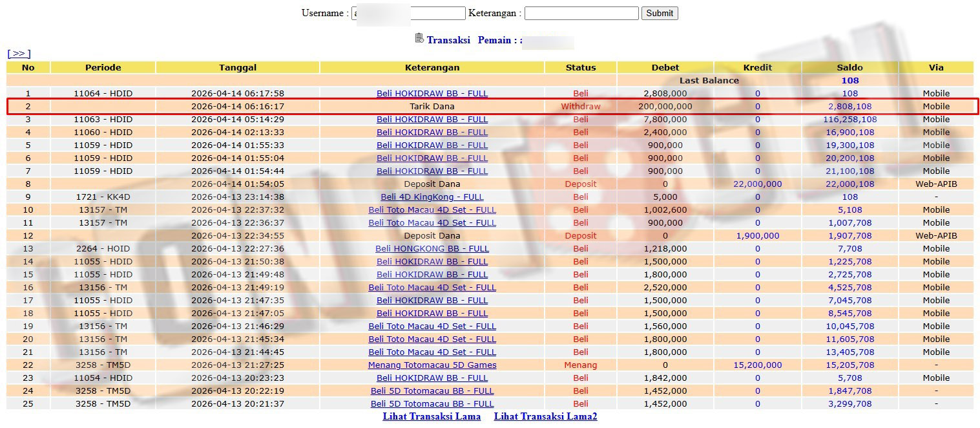Open the Beli HOKIDRAW BB link in row 23
This screenshot has width=980, height=428.
[432, 378]
